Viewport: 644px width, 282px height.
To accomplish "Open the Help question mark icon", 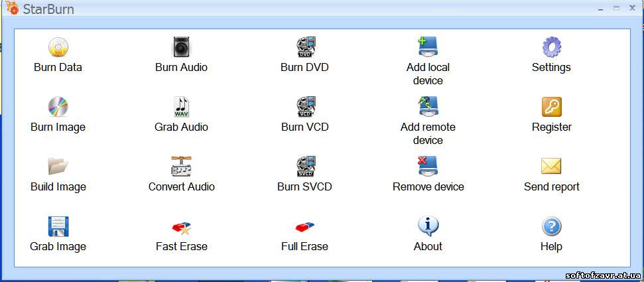I will pos(552,226).
